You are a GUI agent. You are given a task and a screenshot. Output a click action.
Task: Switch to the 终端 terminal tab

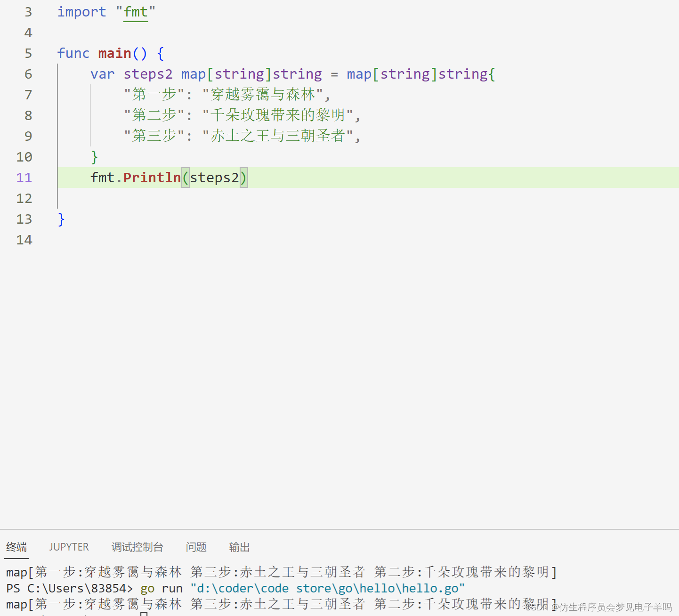[16, 547]
